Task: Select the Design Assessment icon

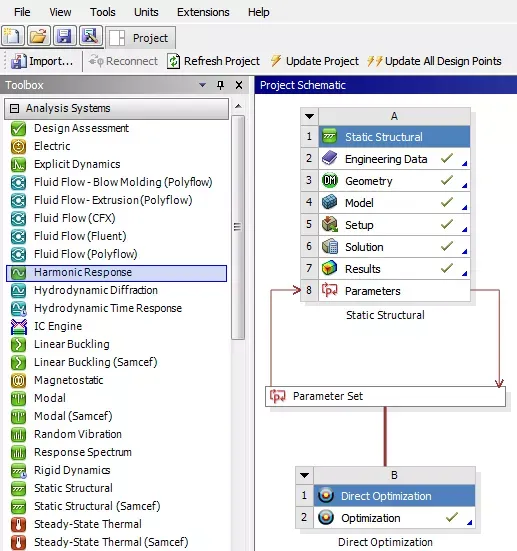Action: (18, 128)
